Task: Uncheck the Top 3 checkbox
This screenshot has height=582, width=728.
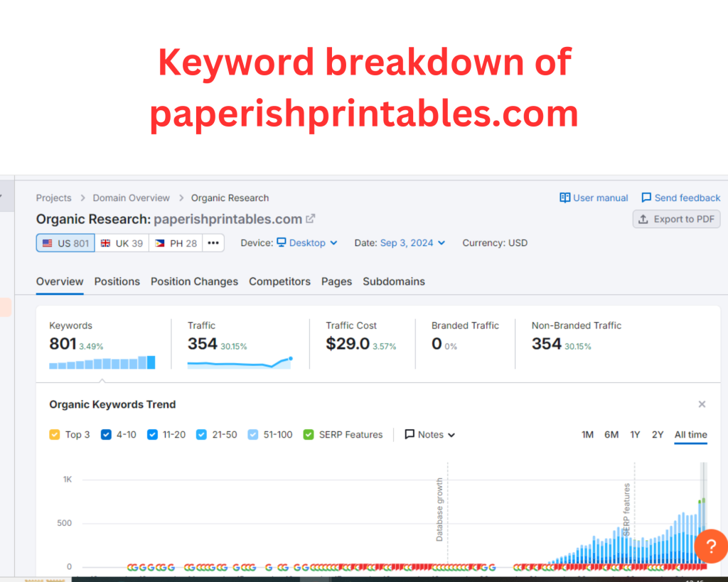Action: click(x=55, y=435)
